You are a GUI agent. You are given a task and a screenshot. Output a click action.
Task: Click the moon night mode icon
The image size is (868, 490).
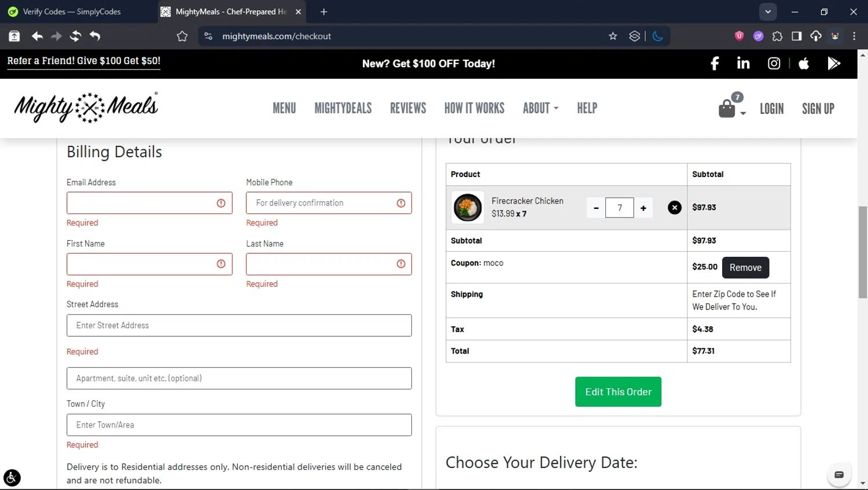click(x=657, y=36)
